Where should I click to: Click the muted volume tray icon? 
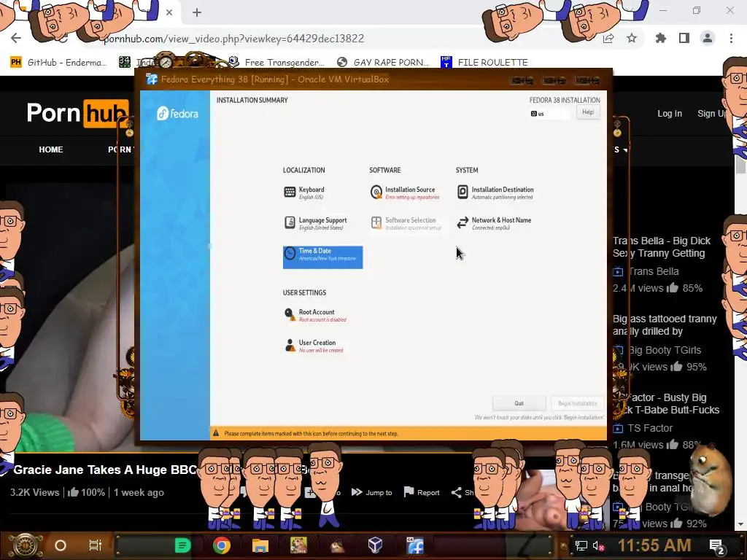[x=598, y=545]
